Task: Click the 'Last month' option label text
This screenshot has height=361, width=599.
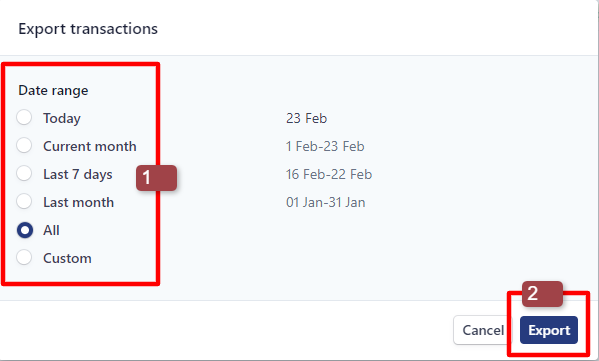Action: pos(78,202)
